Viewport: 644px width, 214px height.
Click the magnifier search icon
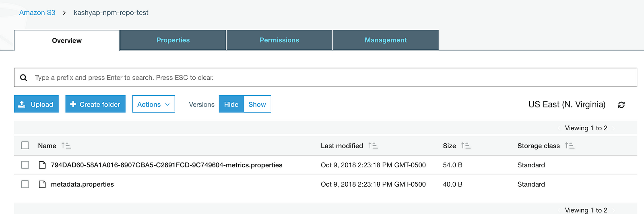24,78
